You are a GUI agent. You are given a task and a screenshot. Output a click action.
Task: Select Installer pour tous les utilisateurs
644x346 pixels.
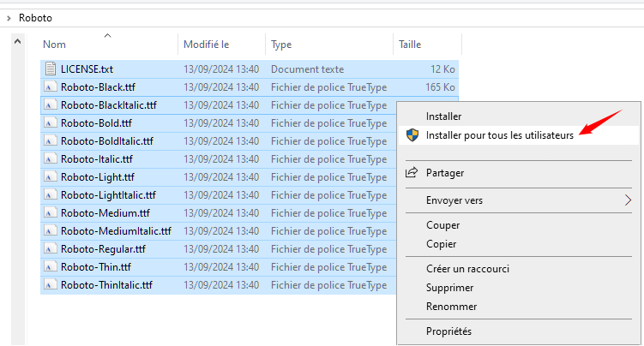(499, 135)
